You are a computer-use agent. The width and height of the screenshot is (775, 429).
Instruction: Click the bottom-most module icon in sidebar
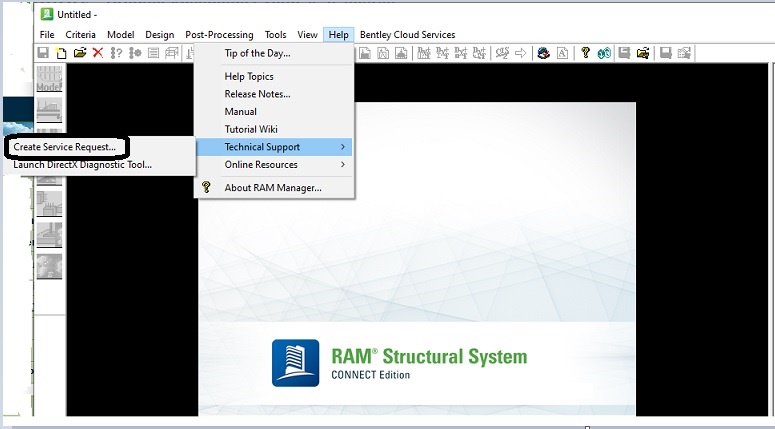[x=49, y=266]
